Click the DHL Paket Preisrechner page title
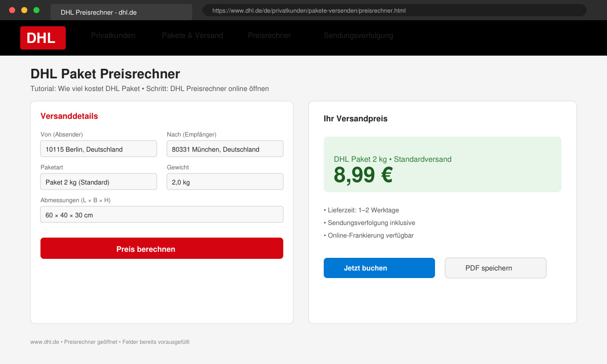 click(x=105, y=74)
